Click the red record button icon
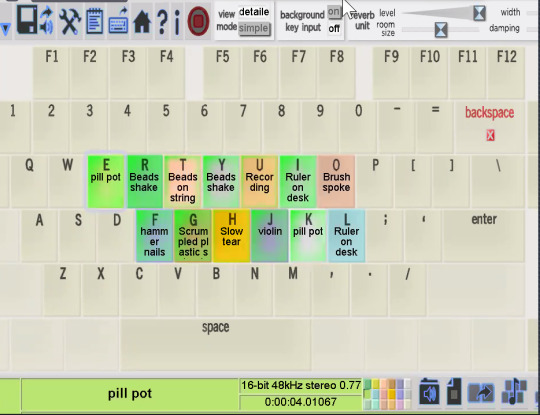The height and width of the screenshot is (415, 540). click(x=198, y=21)
